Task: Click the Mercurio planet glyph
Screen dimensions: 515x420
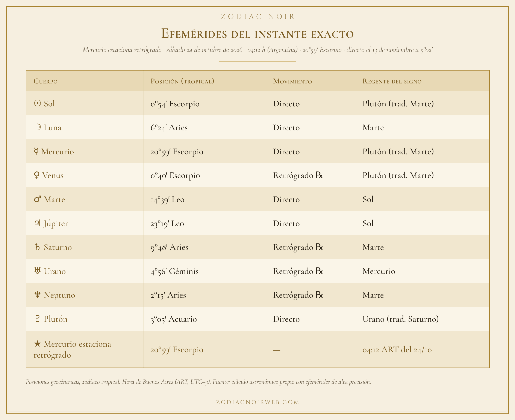Action: click(x=36, y=151)
